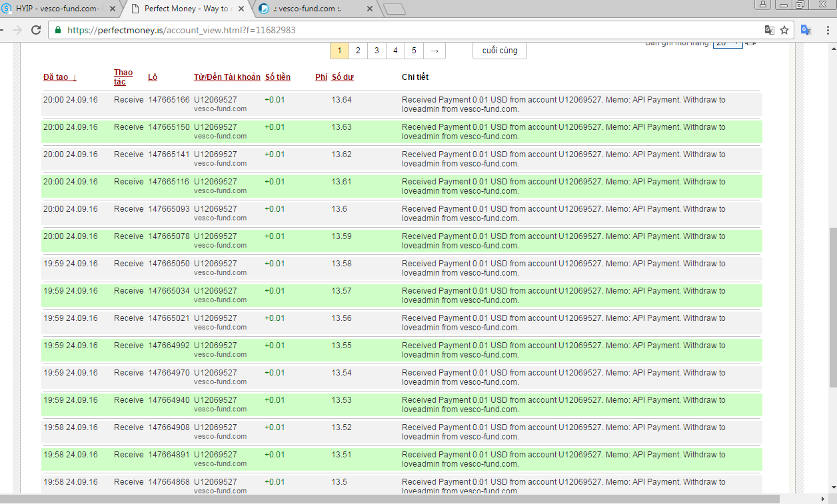Go to page 2 of results
This screenshot has width=837, height=504.
pos(358,51)
